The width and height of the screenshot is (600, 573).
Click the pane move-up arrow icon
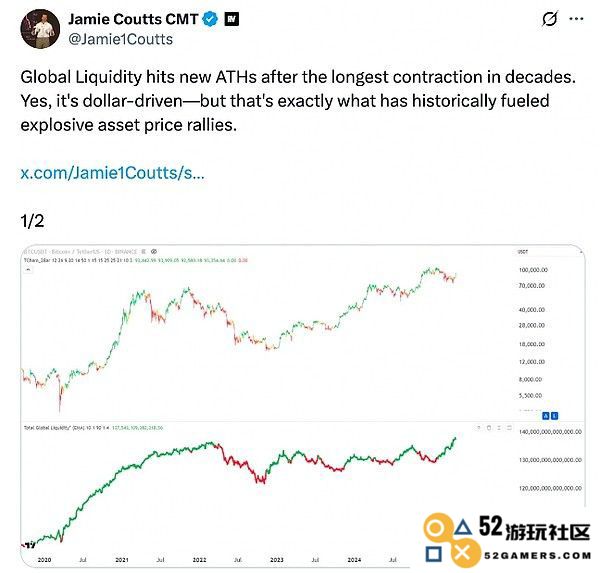[478, 428]
